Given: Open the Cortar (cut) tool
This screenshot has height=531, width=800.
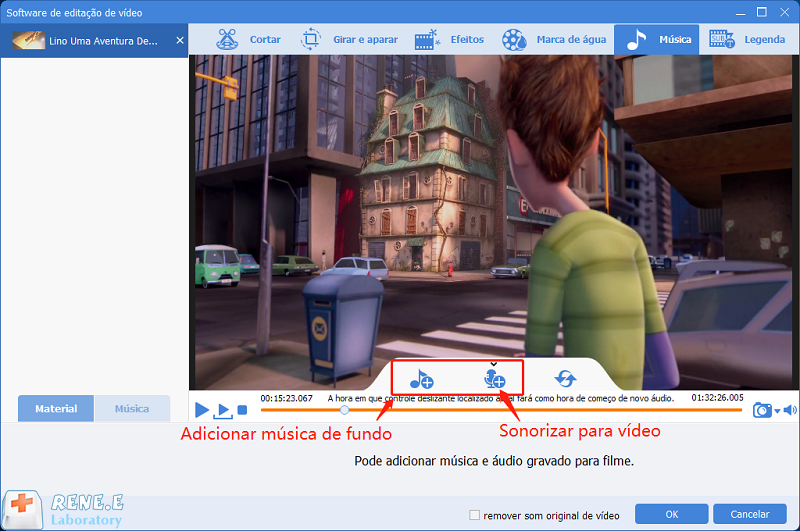Looking at the screenshot, I should pyautogui.click(x=248, y=39).
